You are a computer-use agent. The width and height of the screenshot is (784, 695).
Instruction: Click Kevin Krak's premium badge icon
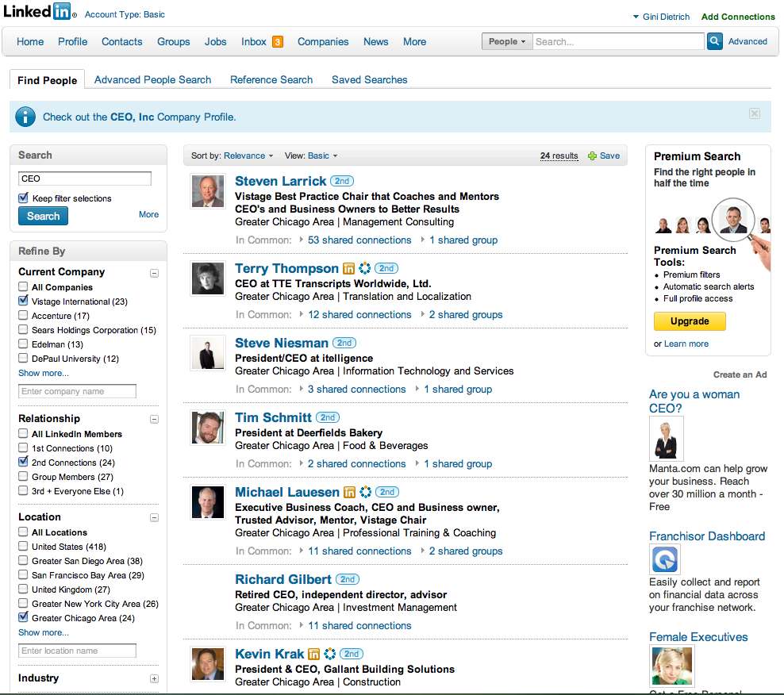pos(314,655)
